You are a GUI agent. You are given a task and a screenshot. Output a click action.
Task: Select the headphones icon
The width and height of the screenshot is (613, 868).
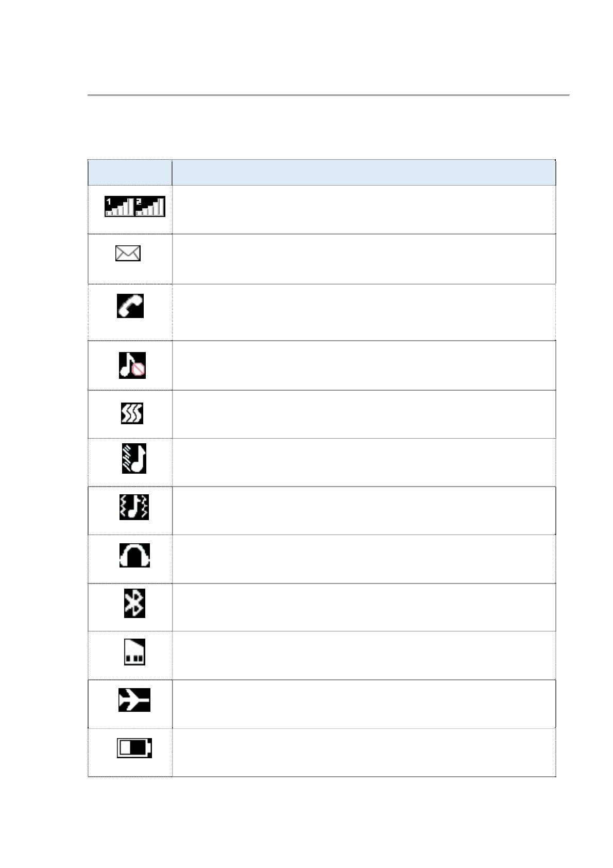click(134, 555)
